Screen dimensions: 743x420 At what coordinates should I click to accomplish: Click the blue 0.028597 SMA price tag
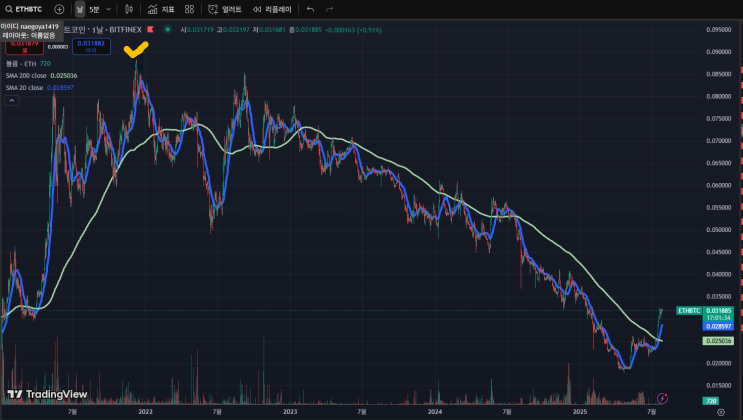pyautogui.click(x=718, y=326)
